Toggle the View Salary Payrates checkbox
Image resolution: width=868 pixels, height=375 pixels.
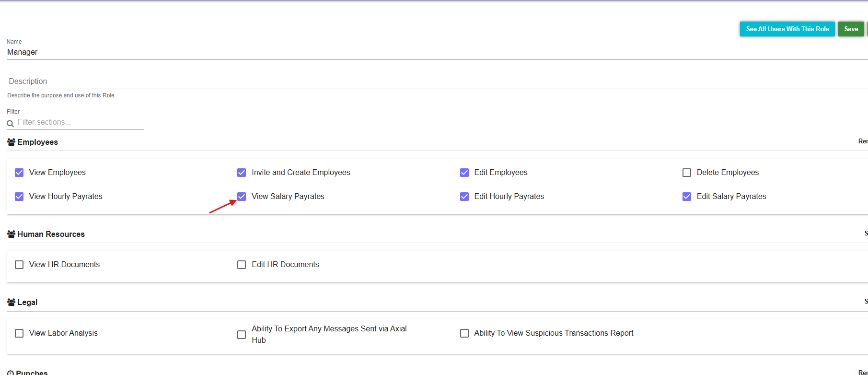[x=242, y=197]
